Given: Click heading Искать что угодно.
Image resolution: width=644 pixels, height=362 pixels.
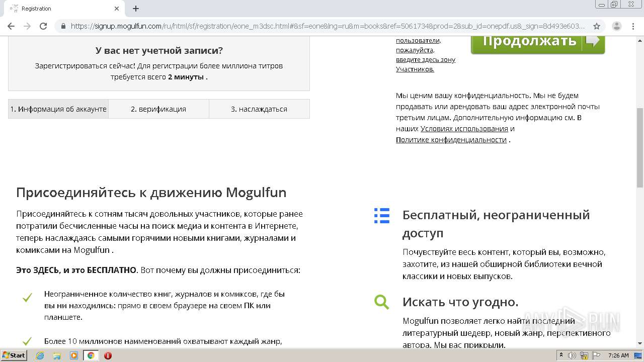Looking at the screenshot, I should (x=460, y=302).
